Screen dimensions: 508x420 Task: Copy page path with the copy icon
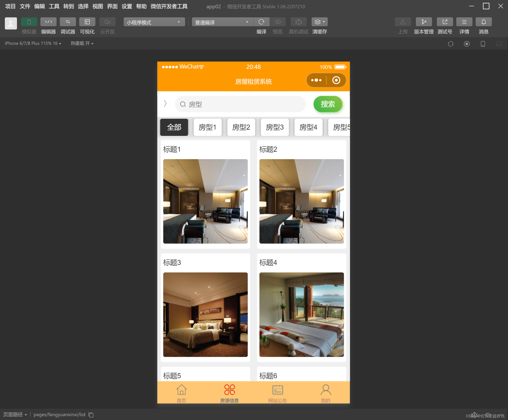[x=91, y=415]
